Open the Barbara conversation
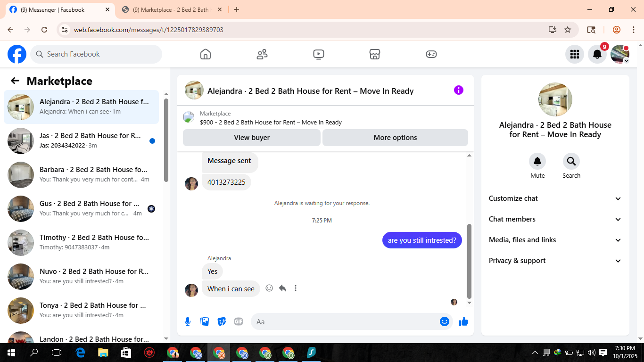 81,175
